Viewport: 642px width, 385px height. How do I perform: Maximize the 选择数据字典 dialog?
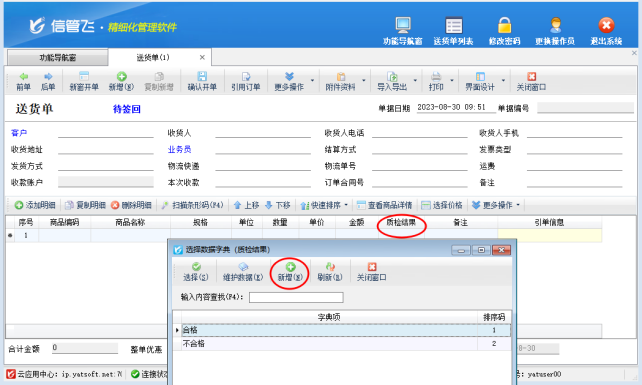tap(481, 250)
